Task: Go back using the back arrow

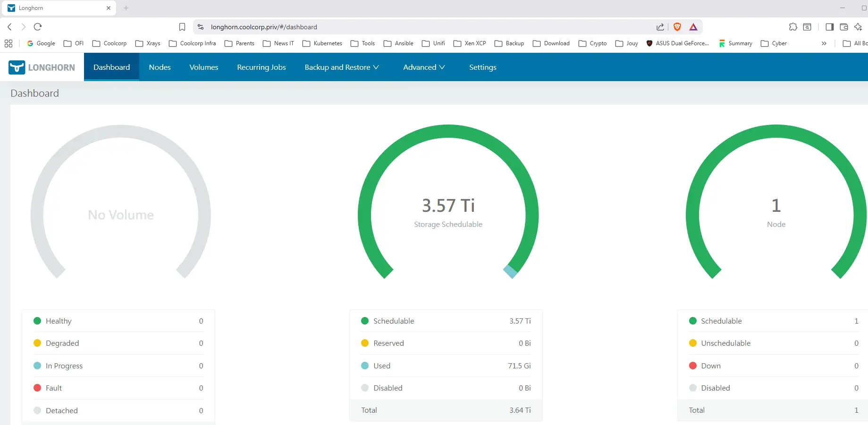Action: point(10,27)
